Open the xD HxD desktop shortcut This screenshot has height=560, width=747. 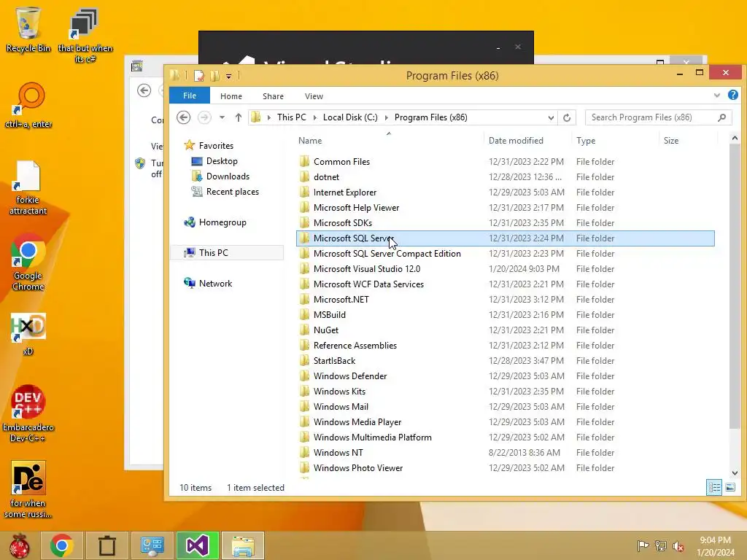point(28,334)
